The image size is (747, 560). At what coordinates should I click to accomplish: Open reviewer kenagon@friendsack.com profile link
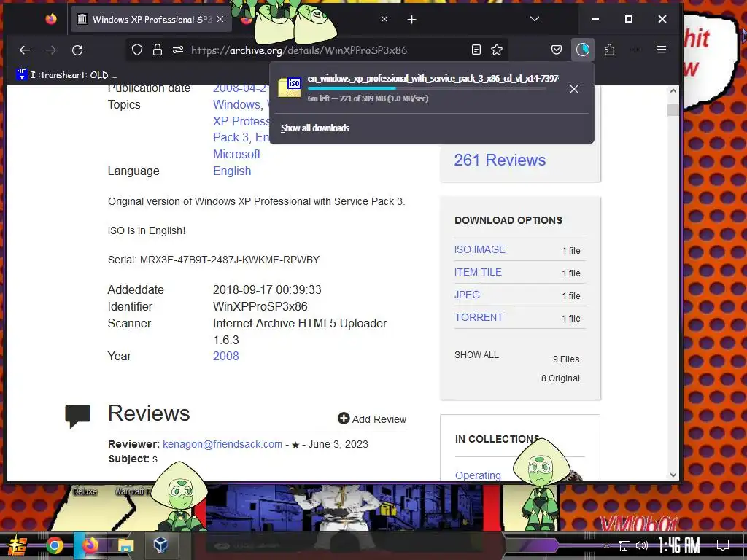pyautogui.click(x=222, y=444)
